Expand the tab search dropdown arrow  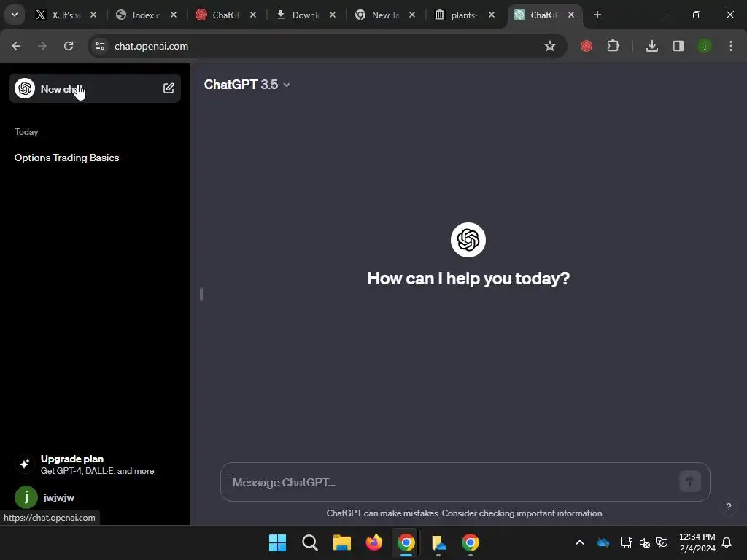pos(15,15)
